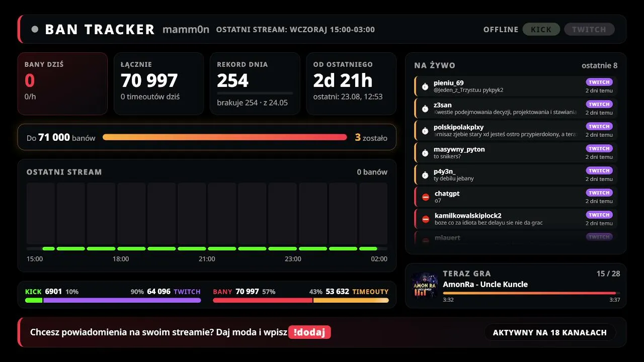The image size is (644, 362).
Task: Click the "ostatni: 23.08, 12:53" text
Action: (x=348, y=97)
